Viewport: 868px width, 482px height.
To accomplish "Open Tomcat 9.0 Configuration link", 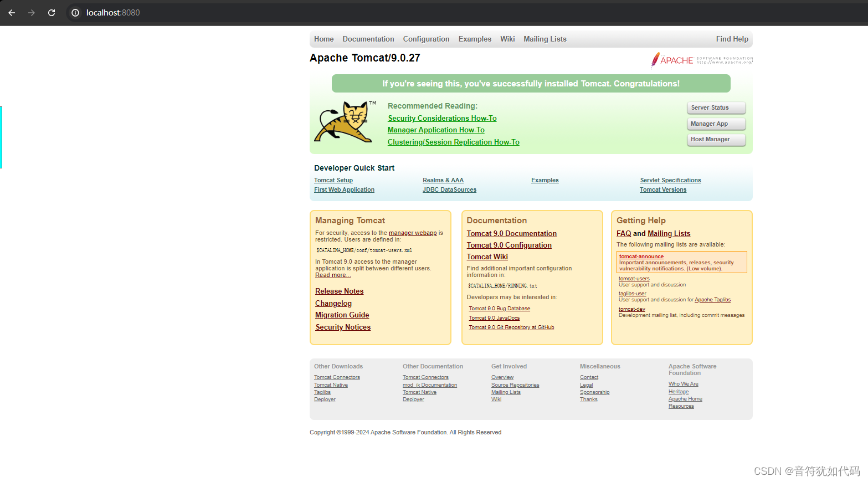I will click(509, 245).
